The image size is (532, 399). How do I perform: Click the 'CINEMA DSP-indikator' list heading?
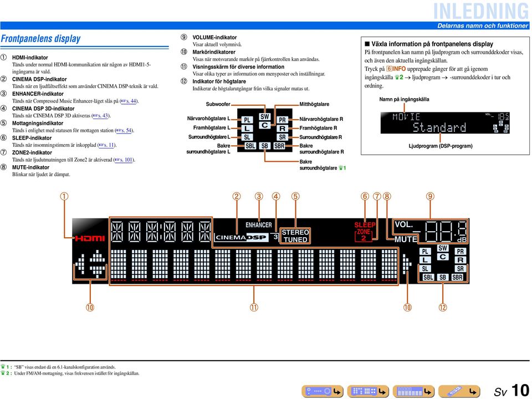(39, 79)
